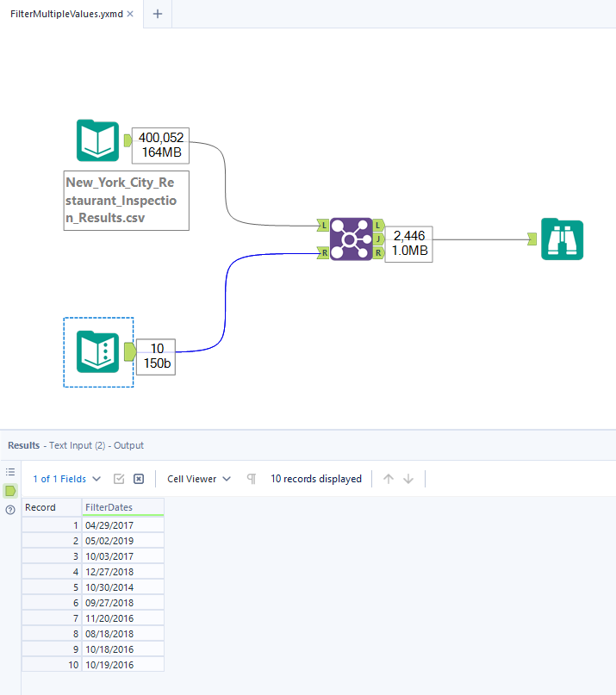
Task: Click the Join tool's J output anchor
Action: point(378,239)
